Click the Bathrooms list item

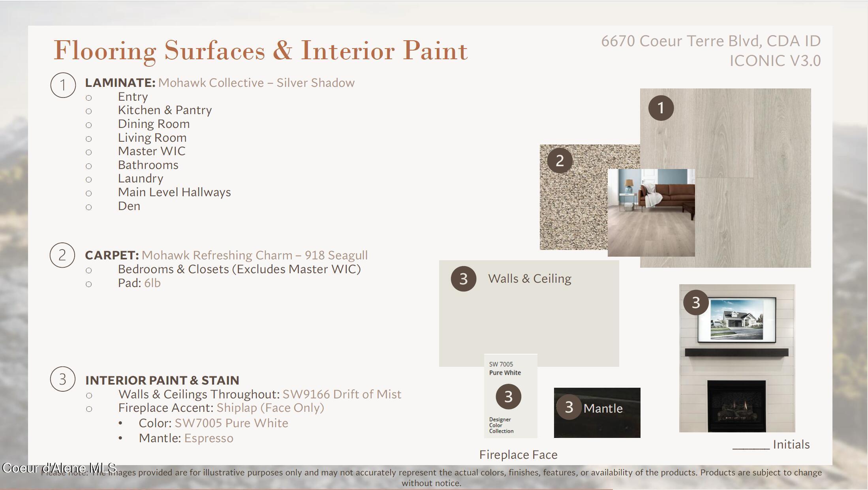(x=148, y=165)
